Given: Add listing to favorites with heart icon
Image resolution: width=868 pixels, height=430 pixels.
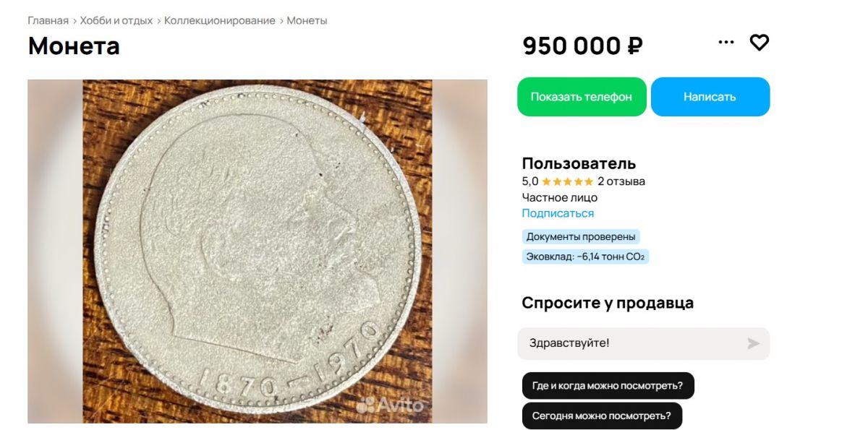Looking at the screenshot, I should (759, 43).
